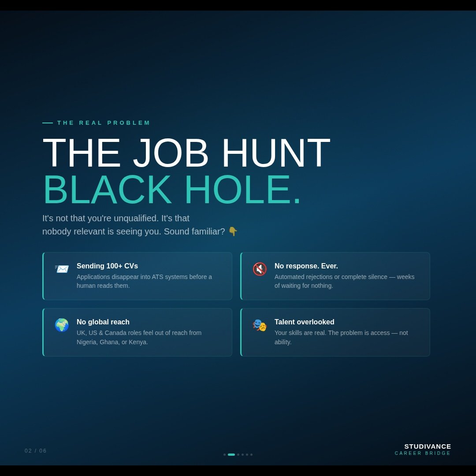Screen dimensions: 476x476
Task: Click the last pagination dot
Action: 251,454
